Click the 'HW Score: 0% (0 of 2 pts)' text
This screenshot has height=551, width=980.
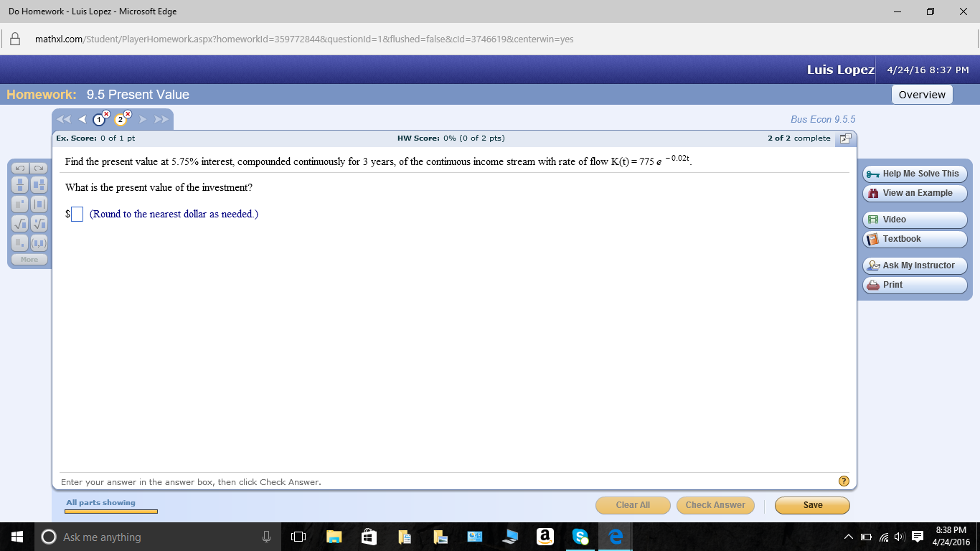click(x=451, y=138)
